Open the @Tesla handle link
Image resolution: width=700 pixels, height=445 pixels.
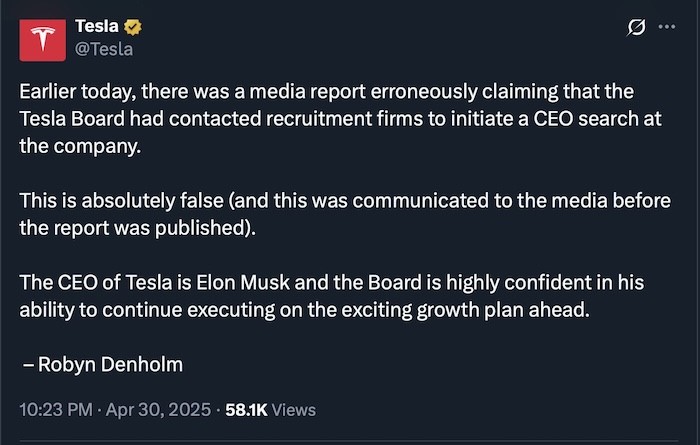tap(104, 49)
